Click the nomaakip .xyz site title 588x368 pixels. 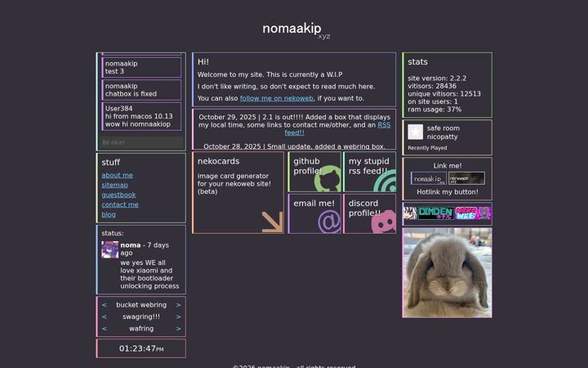[296, 30]
